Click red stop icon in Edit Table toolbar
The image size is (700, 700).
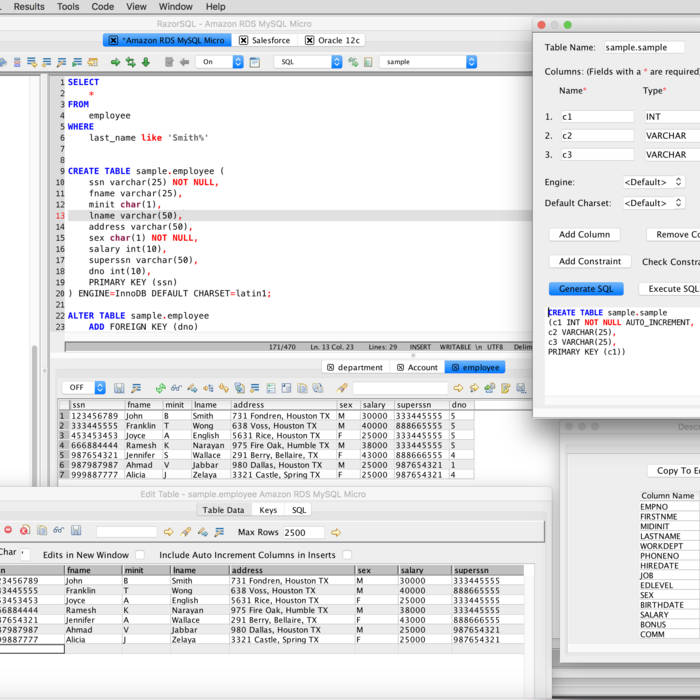coord(8,530)
